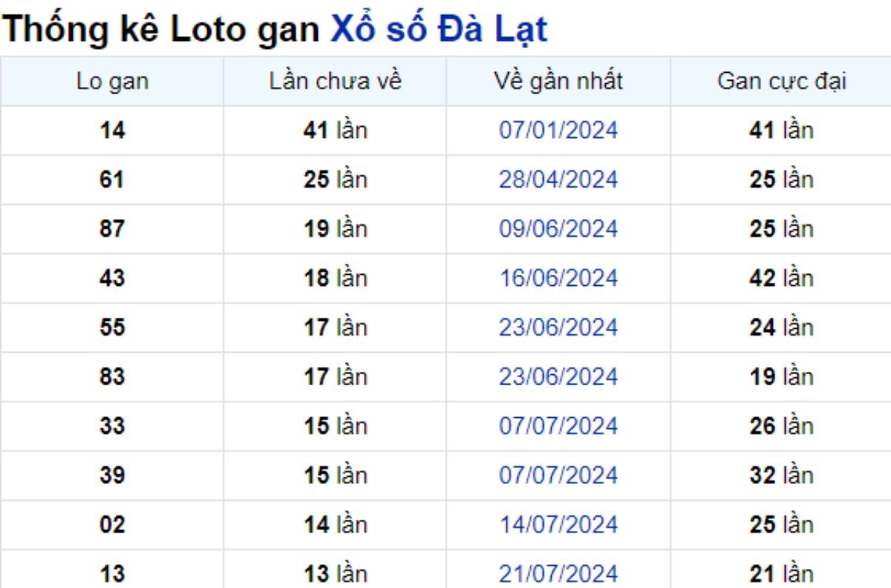The width and height of the screenshot is (891, 588).
Task: Click Gan cực đại '25 lần' for row 02
Action: (x=781, y=525)
